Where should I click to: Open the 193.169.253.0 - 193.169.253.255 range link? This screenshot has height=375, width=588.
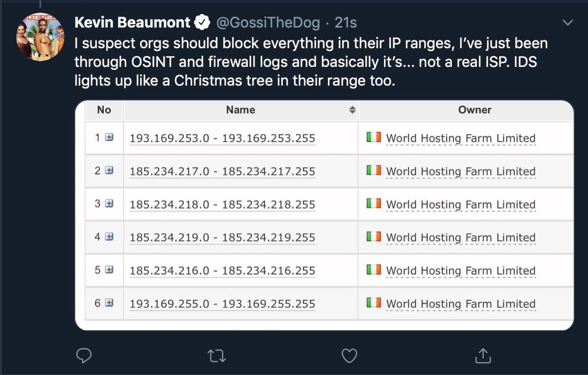222,138
